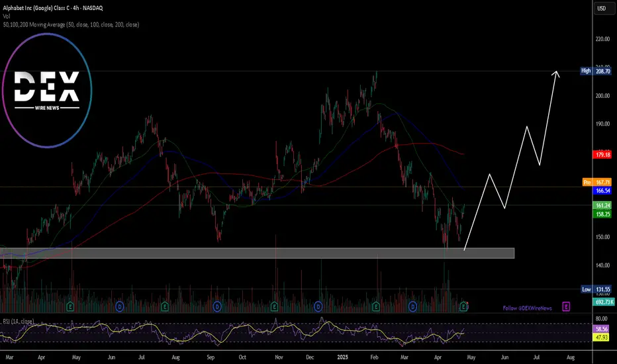Click the 140.00 price axis tick
The width and height of the screenshot is (617, 364).
tap(602, 265)
